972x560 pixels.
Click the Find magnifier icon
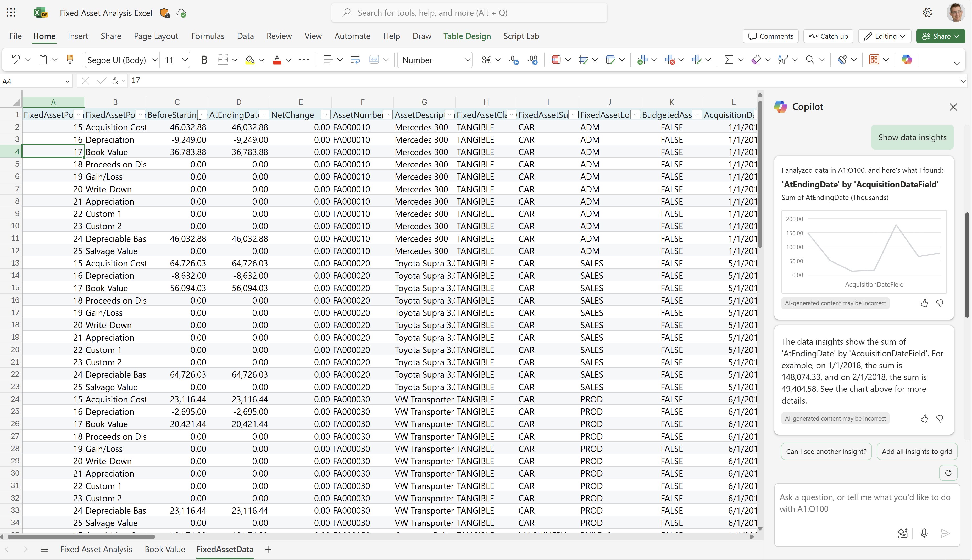tap(810, 60)
